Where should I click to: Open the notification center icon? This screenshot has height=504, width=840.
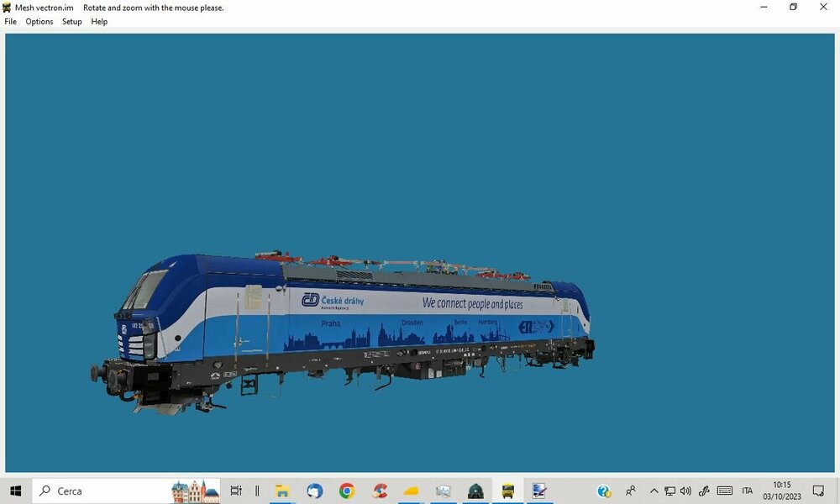(818, 491)
